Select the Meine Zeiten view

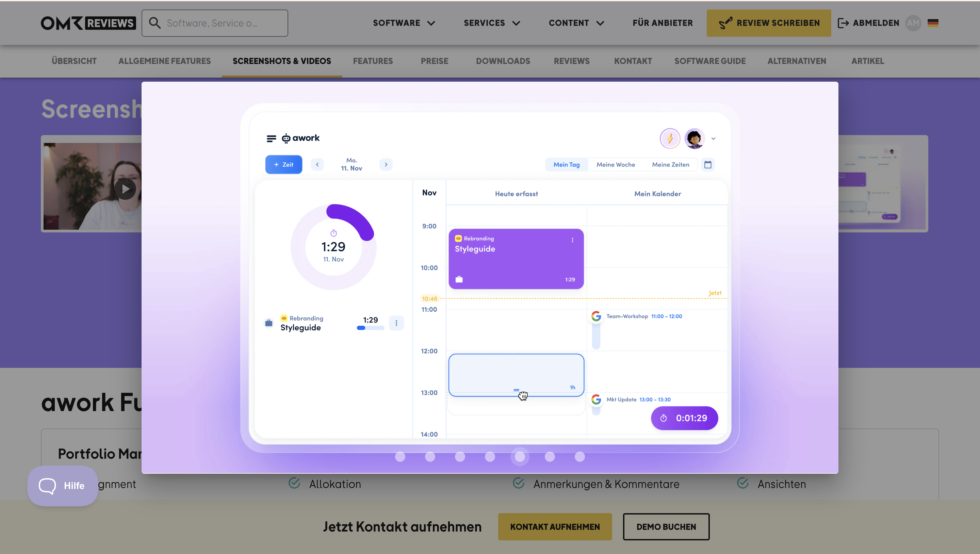coord(670,164)
